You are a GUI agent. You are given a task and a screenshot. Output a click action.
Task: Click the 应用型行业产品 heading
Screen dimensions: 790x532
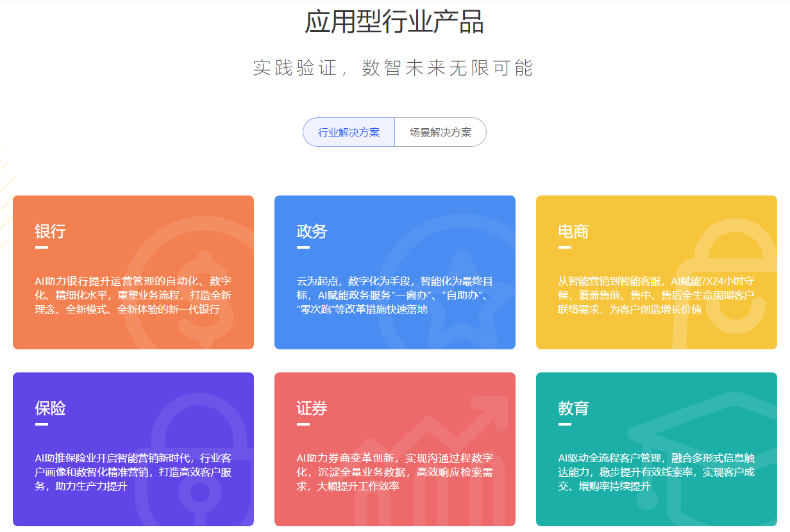click(x=395, y=21)
